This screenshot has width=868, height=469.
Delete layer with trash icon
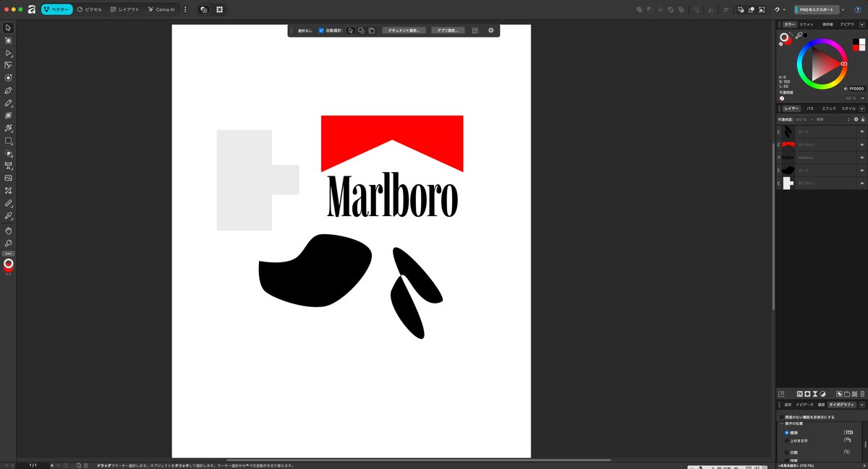[x=862, y=394]
